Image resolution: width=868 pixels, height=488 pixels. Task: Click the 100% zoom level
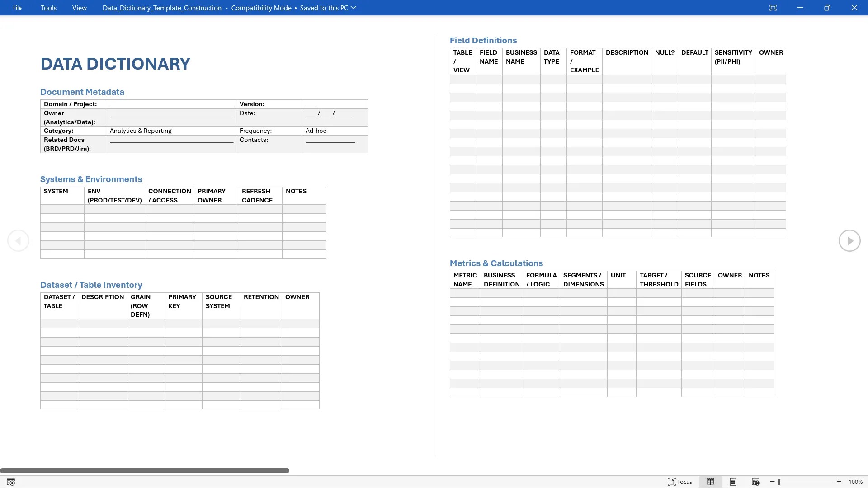click(x=855, y=482)
